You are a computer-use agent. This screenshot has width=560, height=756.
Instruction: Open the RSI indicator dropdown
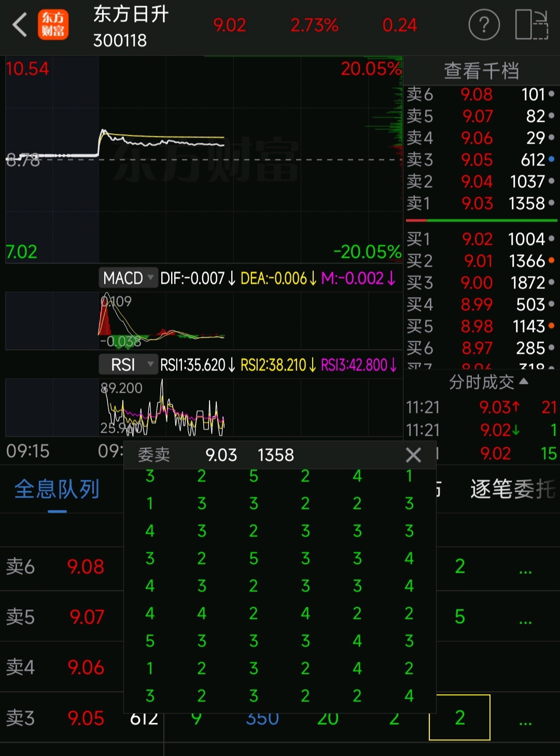click(x=128, y=365)
